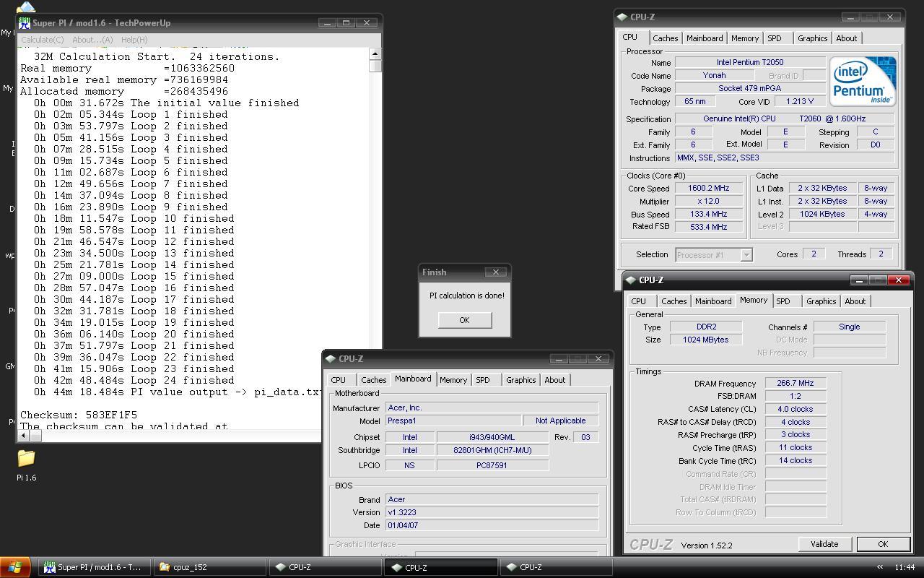Image resolution: width=924 pixels, height=578 pixels.
Task: Activate the first CPU-Z taskbar button
Action: pyautogui.click(x=326, y=567)
